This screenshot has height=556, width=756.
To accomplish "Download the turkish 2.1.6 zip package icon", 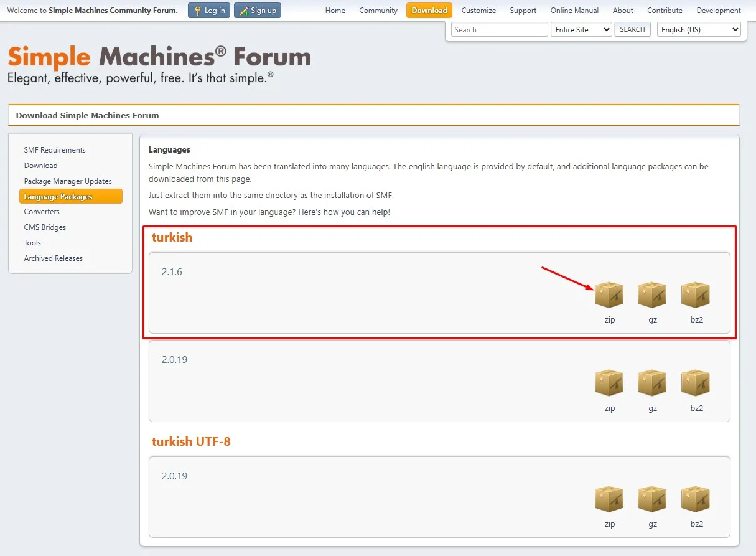I will pyautogui.click(x=609, y=294).
